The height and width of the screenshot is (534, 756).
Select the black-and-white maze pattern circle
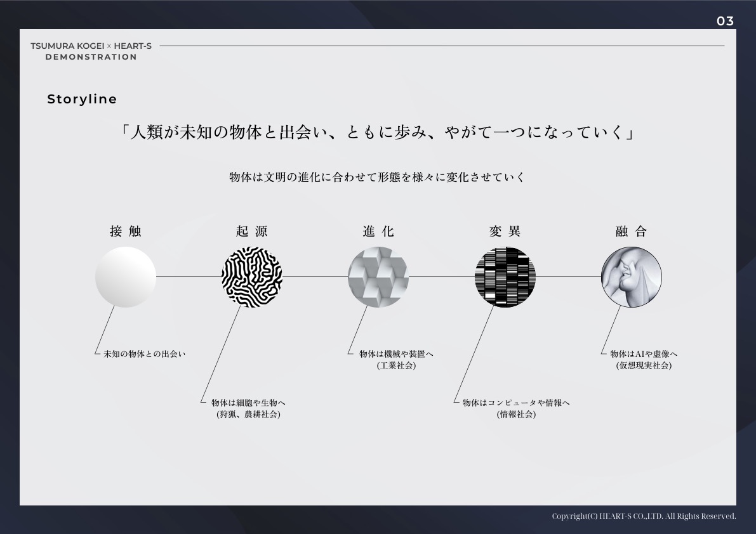pyautogui.click(x=252, y=277)
